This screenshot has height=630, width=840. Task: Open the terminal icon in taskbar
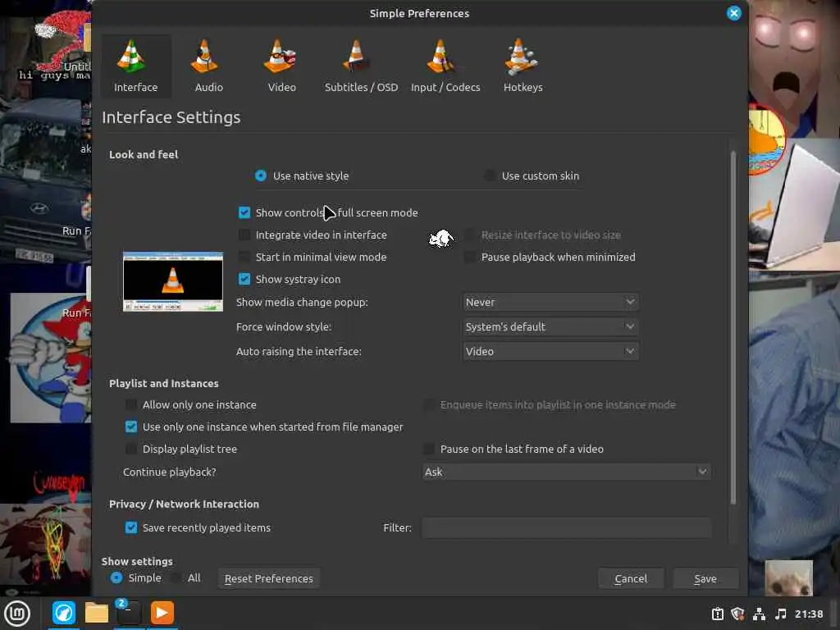tap(129, 613)
